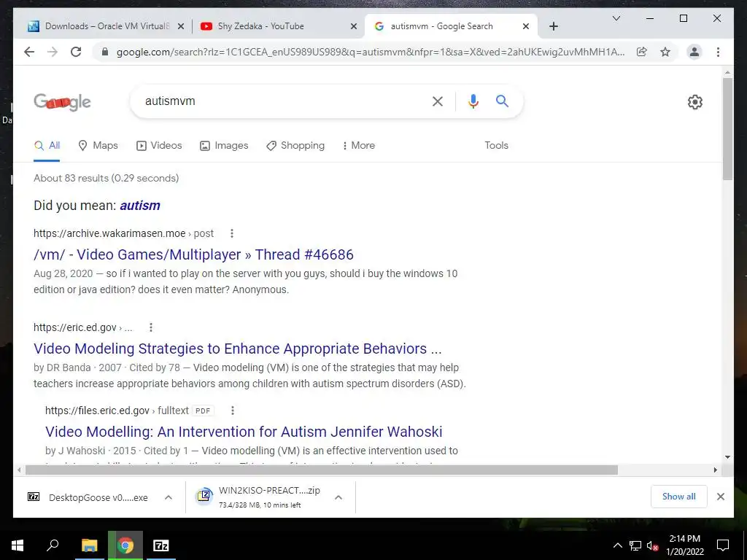Image resolution: width=747 pixels, height=560 pixels.
Task: Click the forward navigation arrow
Action: 53,52
